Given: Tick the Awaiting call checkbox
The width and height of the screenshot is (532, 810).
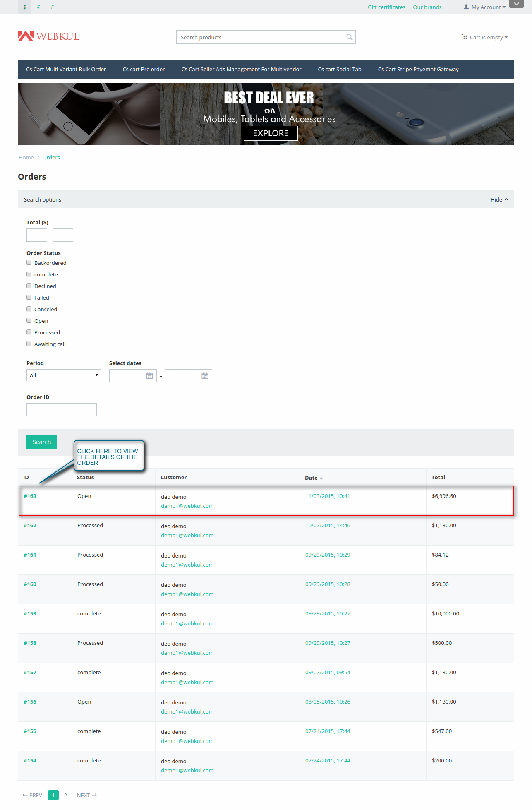Looking at the screenshot, I should (29, 344).
